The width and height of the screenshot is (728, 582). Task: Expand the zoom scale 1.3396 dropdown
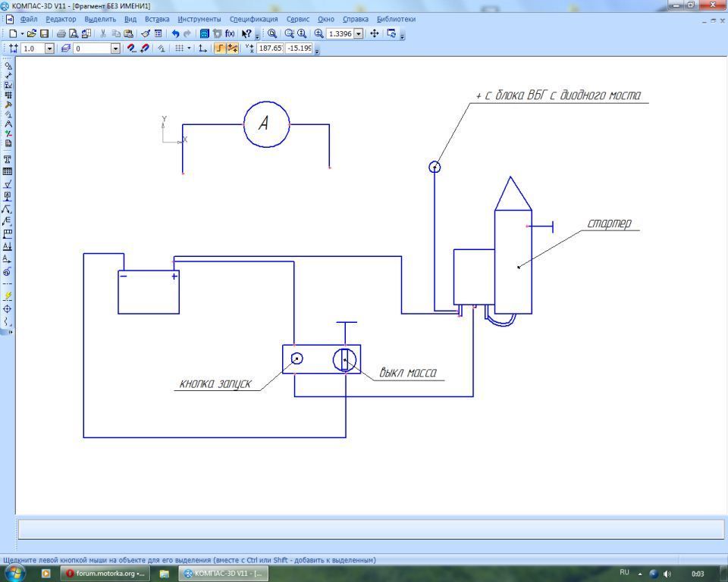(x=359, y=34)
